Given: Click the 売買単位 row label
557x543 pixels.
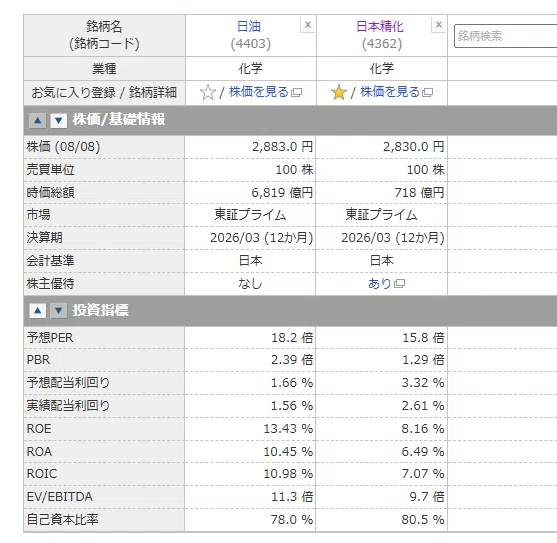Looking at the screenshot, I should tap(50, 170).
